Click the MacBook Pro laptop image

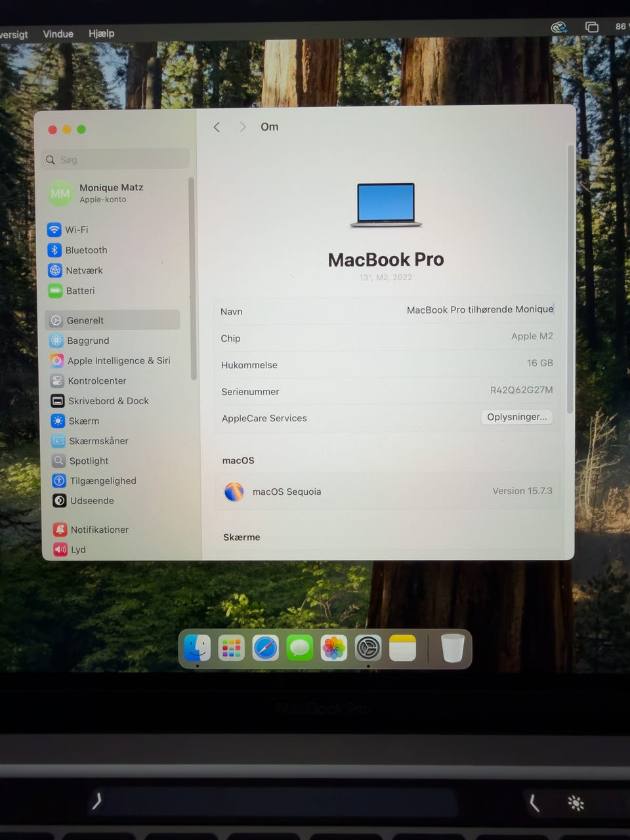click(386, 205)
